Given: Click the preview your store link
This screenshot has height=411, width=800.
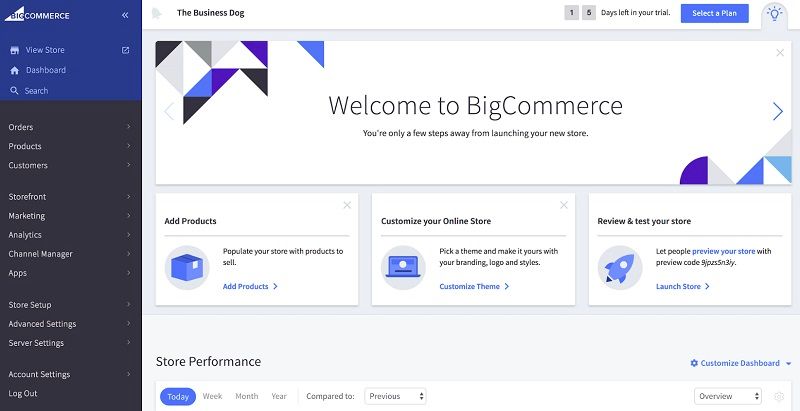Looking at the screenshot, I should point(723,251).
